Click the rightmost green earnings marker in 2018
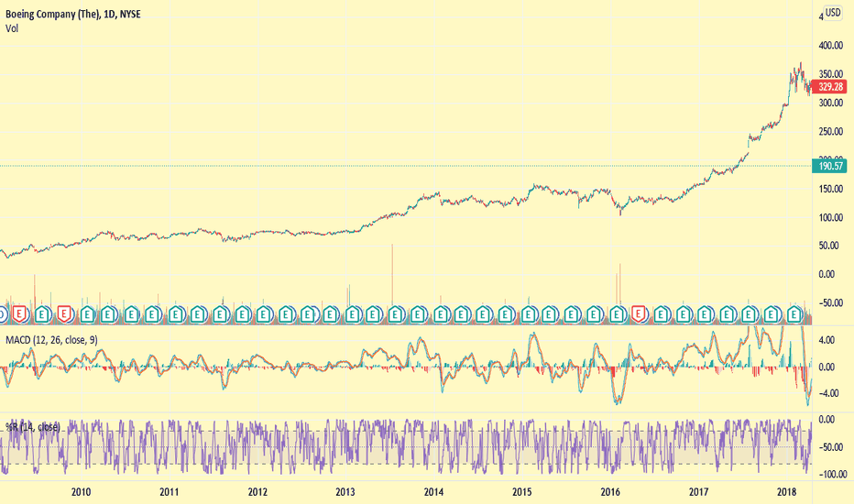854x504 pixels. coord(794,313)
